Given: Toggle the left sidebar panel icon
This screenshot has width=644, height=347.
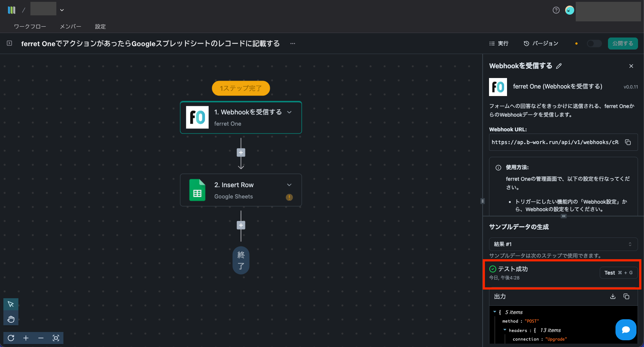Looking at the screenshot, I should (x=9, y=44).
